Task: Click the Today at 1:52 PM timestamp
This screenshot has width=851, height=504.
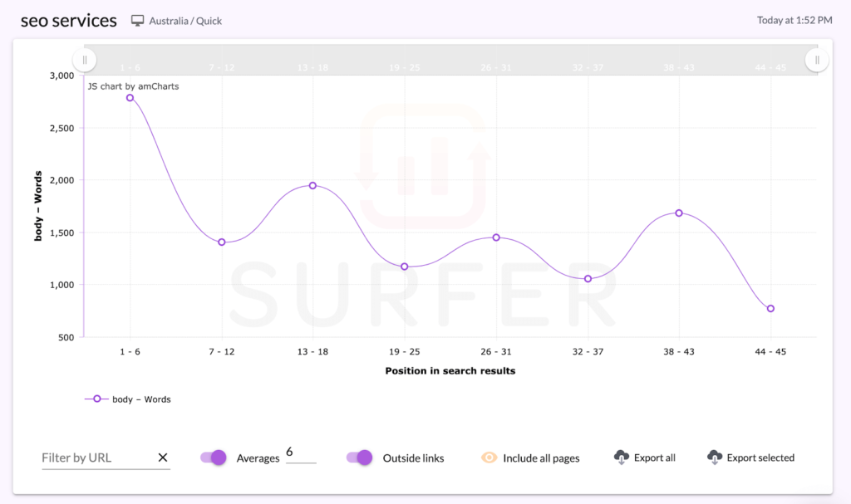Action: click(x=794, y=20)
